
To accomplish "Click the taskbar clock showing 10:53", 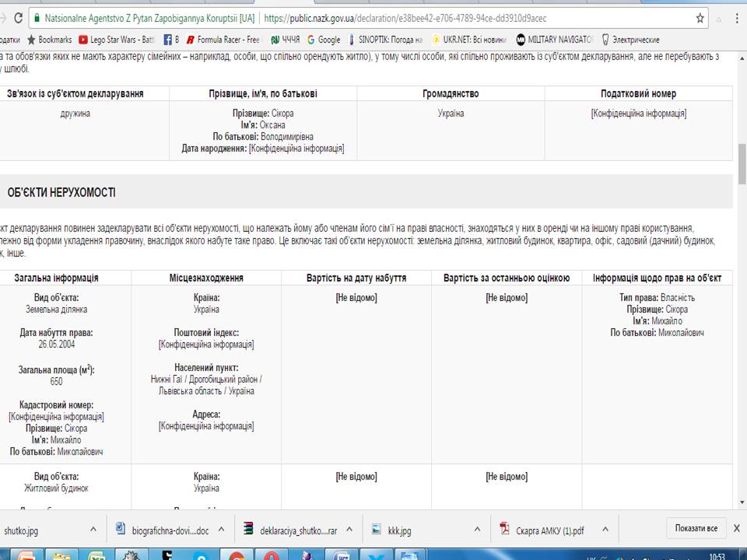I will tap(717, 556).
